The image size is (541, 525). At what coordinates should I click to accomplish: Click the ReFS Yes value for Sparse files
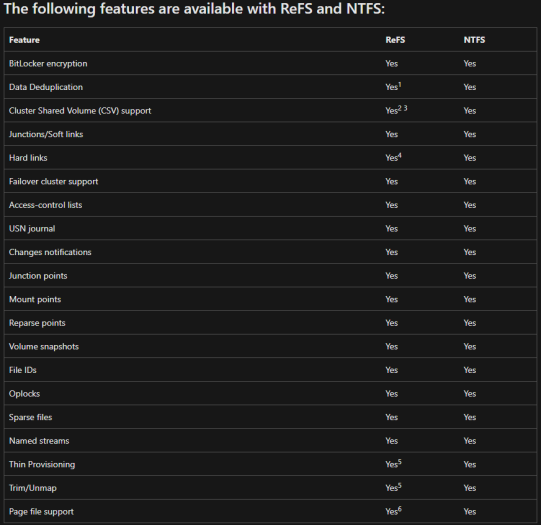(x=392, y=417)
